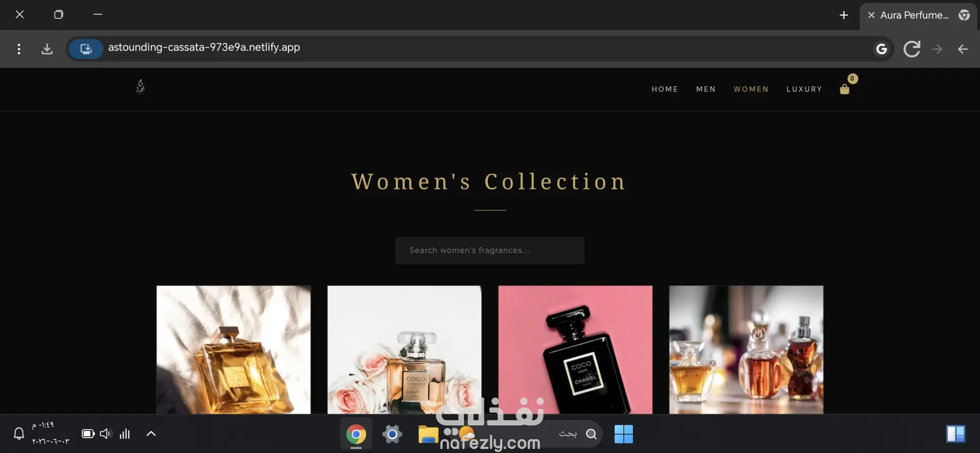Reload the page with the refresh icon
Viewport: 980px width, 453px height.
[912, 49]
